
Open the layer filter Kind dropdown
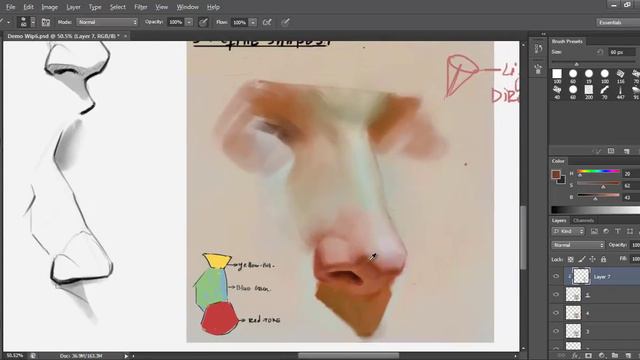point(568,231)
